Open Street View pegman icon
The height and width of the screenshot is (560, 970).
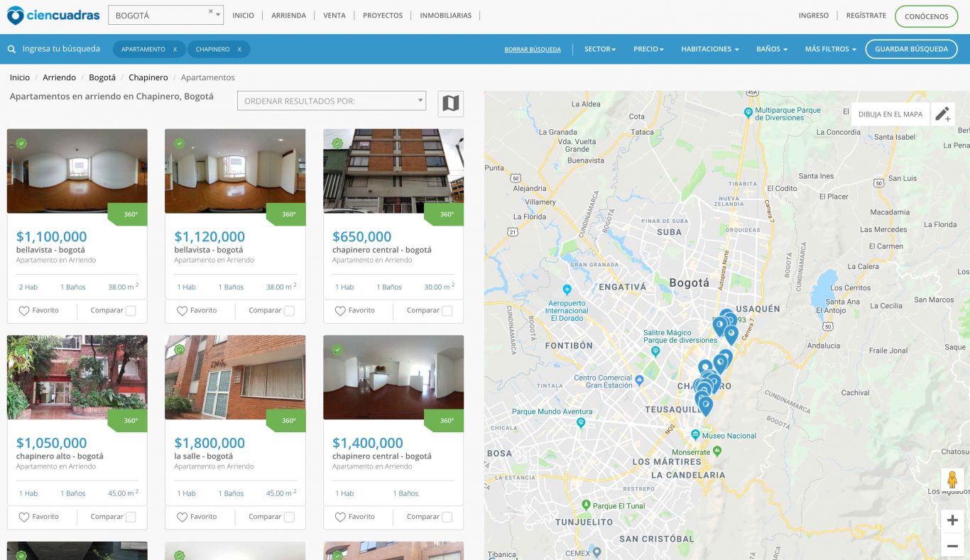pos(952,481)
